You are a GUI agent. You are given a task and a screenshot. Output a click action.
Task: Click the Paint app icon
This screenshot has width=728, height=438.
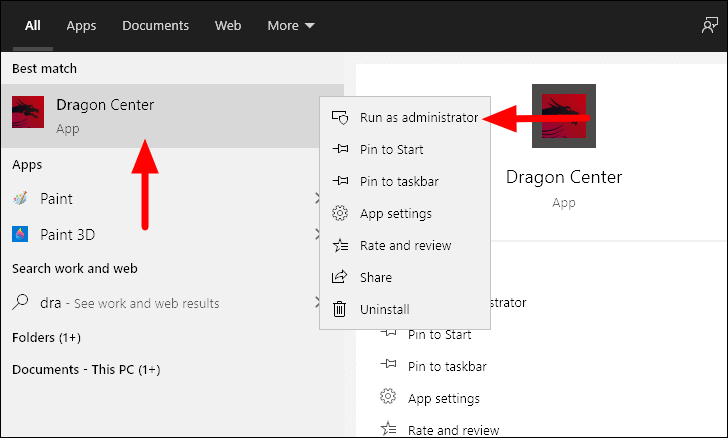[x=20, y=198]
